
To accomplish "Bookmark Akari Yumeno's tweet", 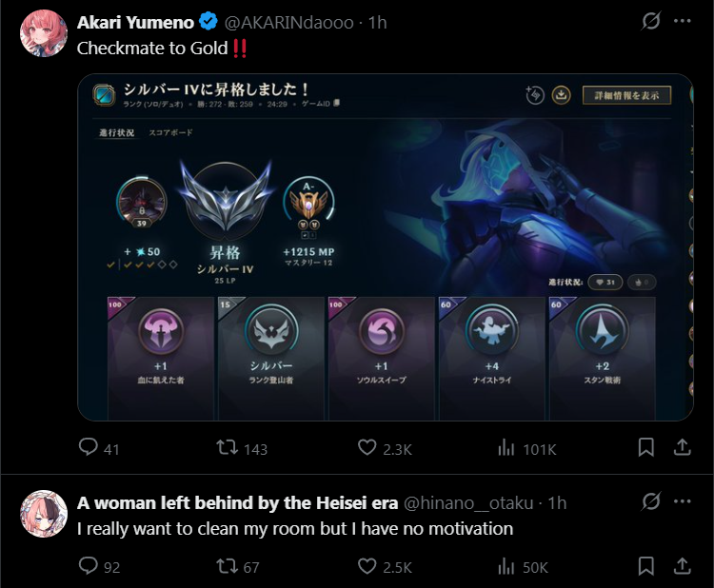I will (x=645, y=447).
